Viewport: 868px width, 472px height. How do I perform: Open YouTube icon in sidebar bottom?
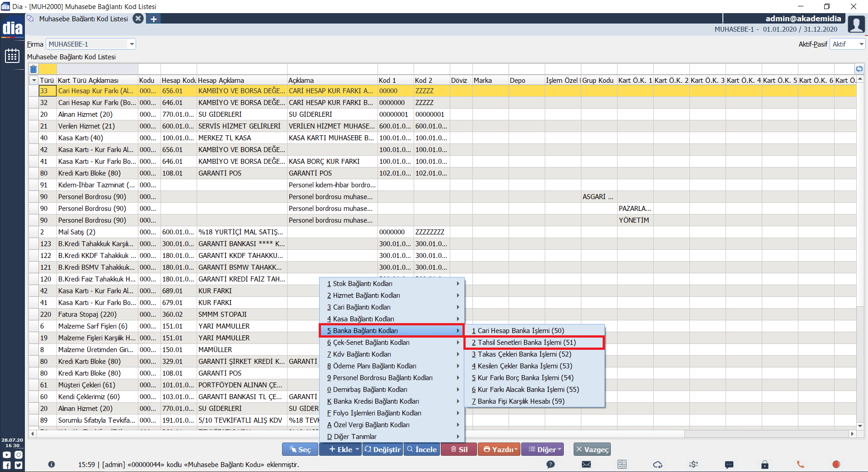pos(7,455)
